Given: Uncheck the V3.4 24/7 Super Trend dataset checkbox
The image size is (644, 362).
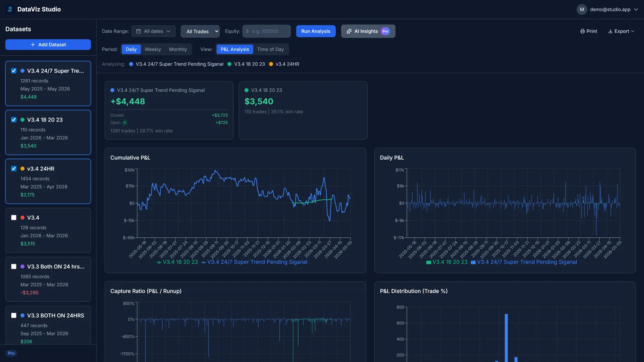Looking at the screenshot, I should click(x=14, y=71).
